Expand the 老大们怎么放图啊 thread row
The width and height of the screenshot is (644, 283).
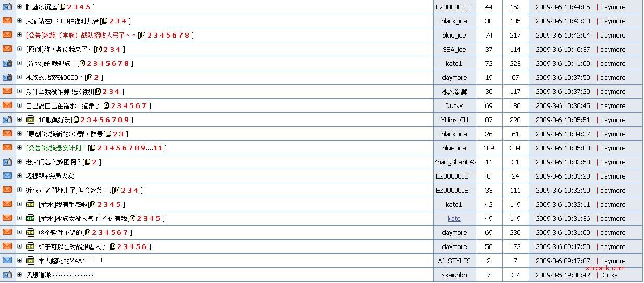20,162
